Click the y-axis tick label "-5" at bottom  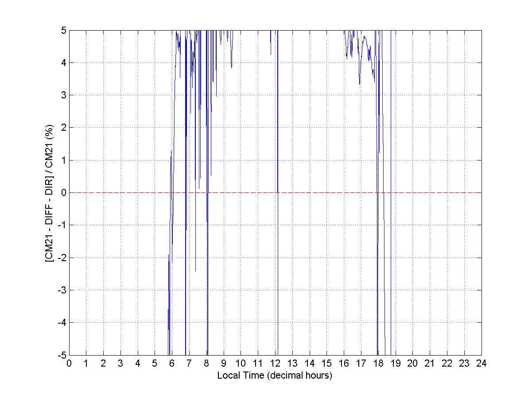62,355
